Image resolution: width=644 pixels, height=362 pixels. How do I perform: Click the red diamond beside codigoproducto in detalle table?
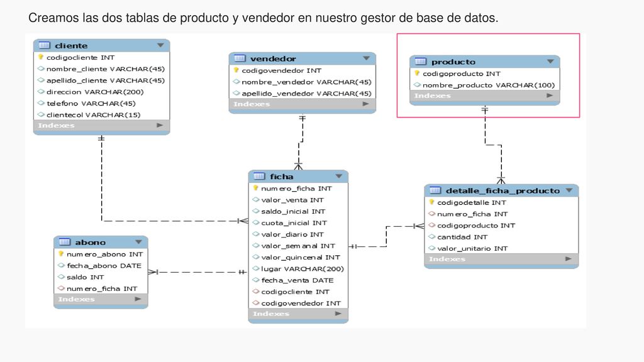click(431, 225)
